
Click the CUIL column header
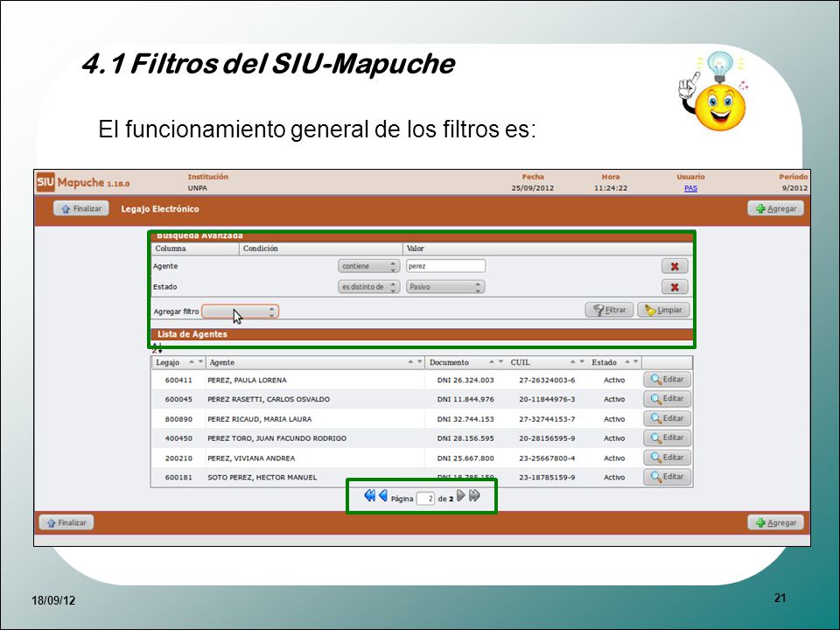(520, 362)
